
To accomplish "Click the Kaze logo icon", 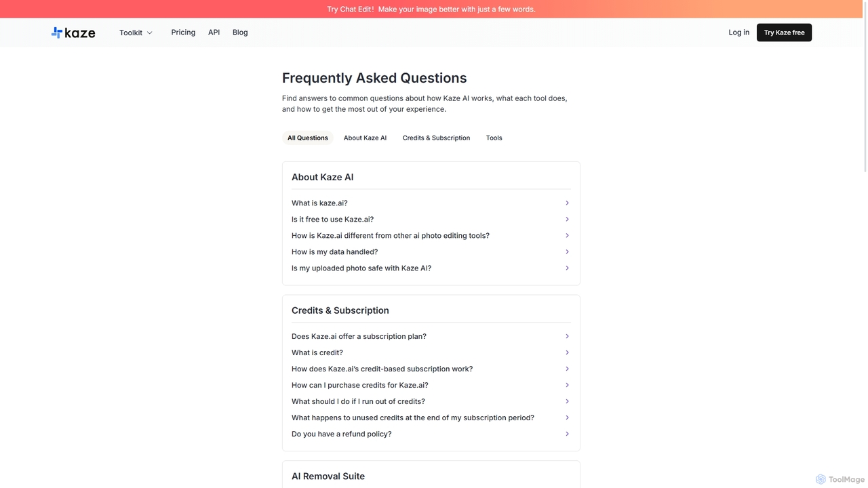I will [x=57, y=33].
